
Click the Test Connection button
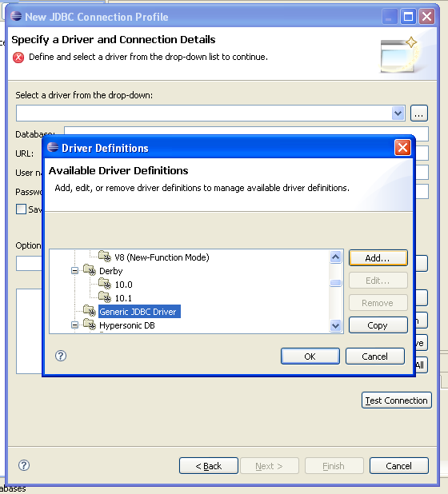click(397, 400)
